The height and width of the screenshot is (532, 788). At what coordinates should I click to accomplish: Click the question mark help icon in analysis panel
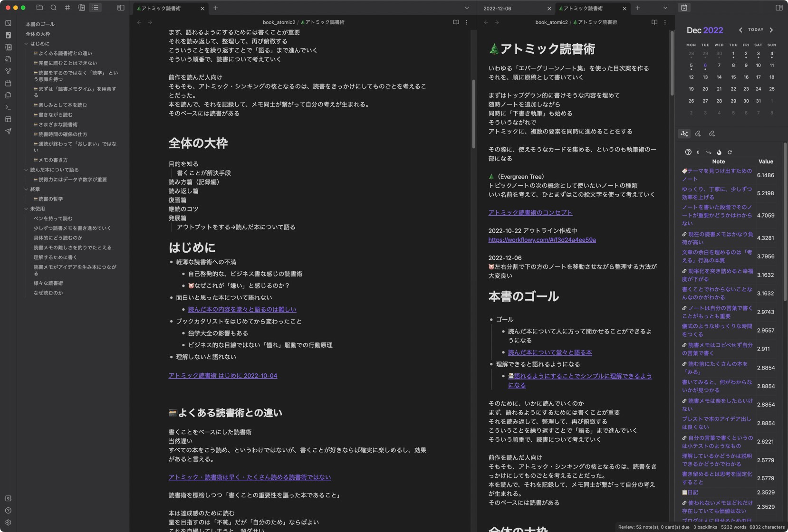pyautogui.click(x=688, y=152)
